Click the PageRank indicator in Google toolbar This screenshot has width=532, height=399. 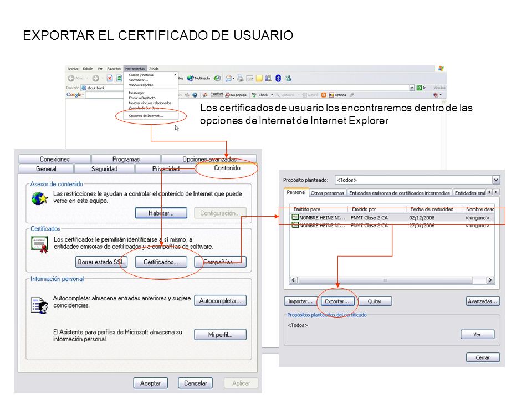[x=217, y=95]
